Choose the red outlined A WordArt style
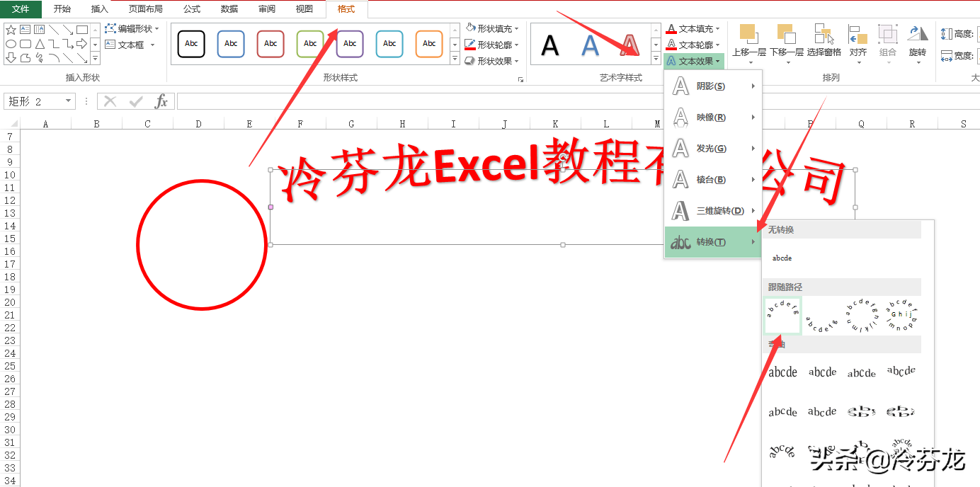 [630, 45]
